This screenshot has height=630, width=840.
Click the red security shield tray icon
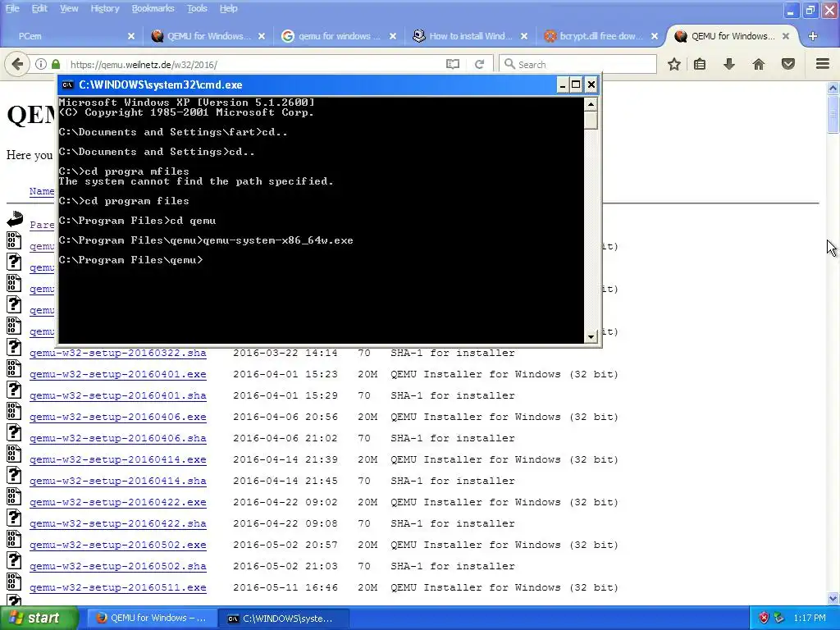click(x=764, y=618)
